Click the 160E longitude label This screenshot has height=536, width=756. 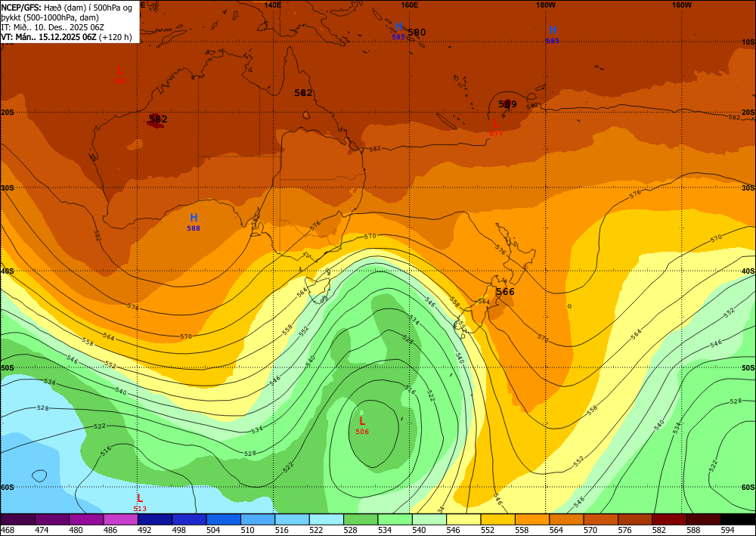pyautogui.click(x=409, y=5)
